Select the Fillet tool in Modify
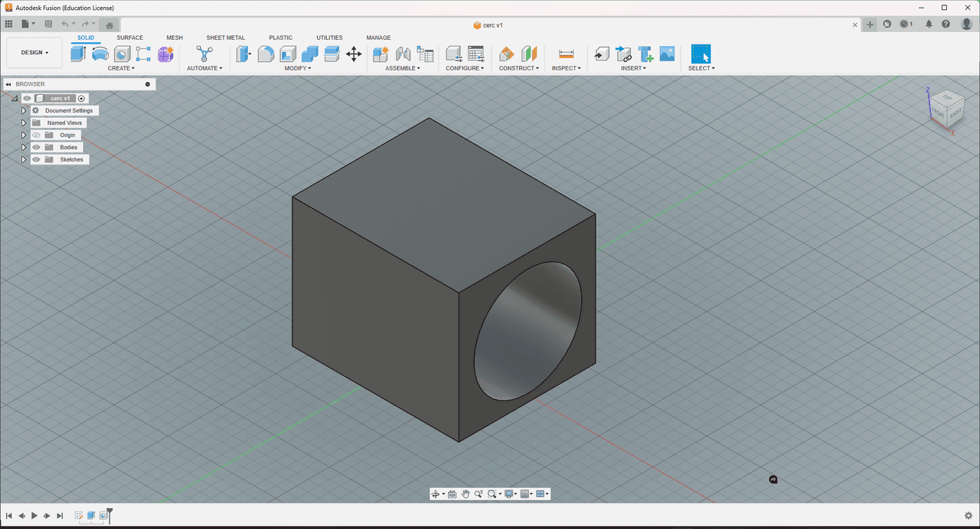The height and width of the screenshot is (529, 980). click(266, 54)
